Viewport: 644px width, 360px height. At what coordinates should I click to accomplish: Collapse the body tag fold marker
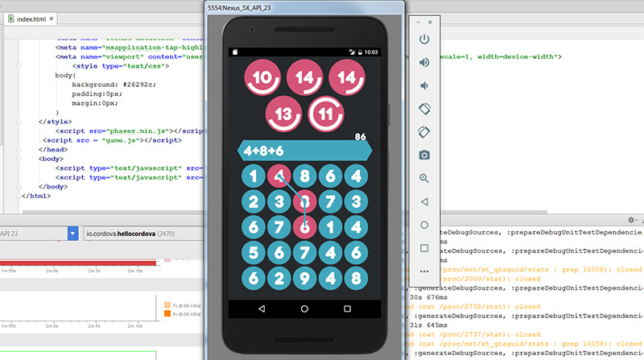click(19, 159)
